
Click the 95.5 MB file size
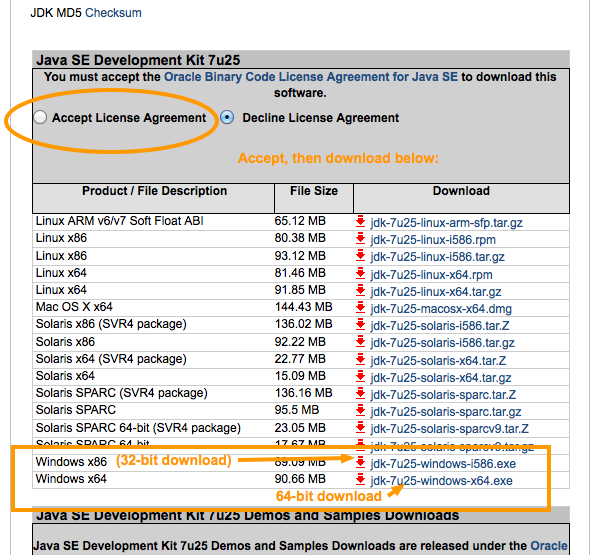(297, 410)
